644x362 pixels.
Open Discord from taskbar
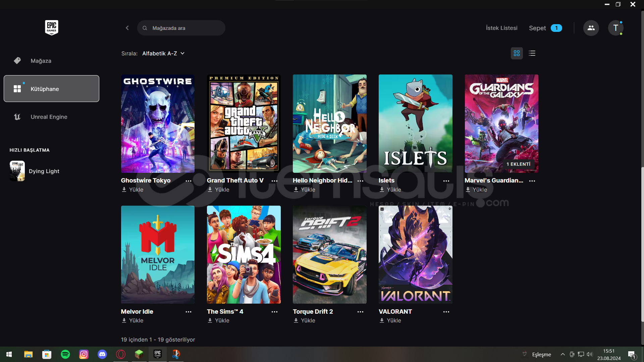(102, 354)
